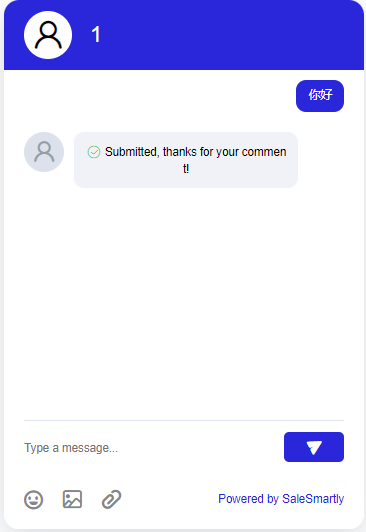Click the paper plane send arrow
Viewport: 366px width, 532px height.
tap(314, 447)
